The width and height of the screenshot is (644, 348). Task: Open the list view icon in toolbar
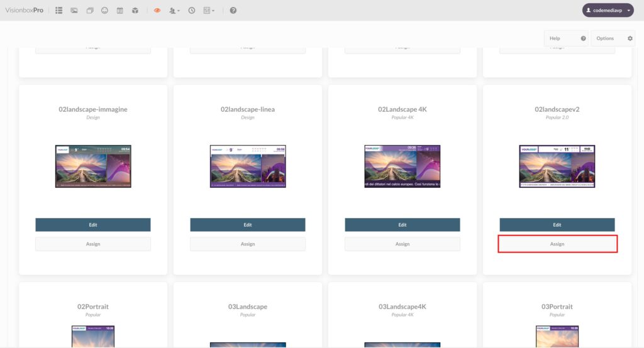pyautogui.click(x=58, y=10)
